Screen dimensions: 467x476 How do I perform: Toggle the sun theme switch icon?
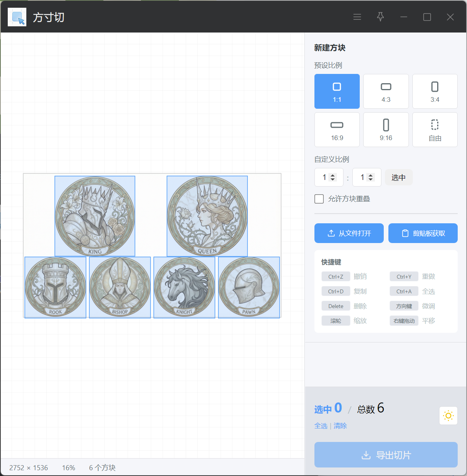point(448,416)
